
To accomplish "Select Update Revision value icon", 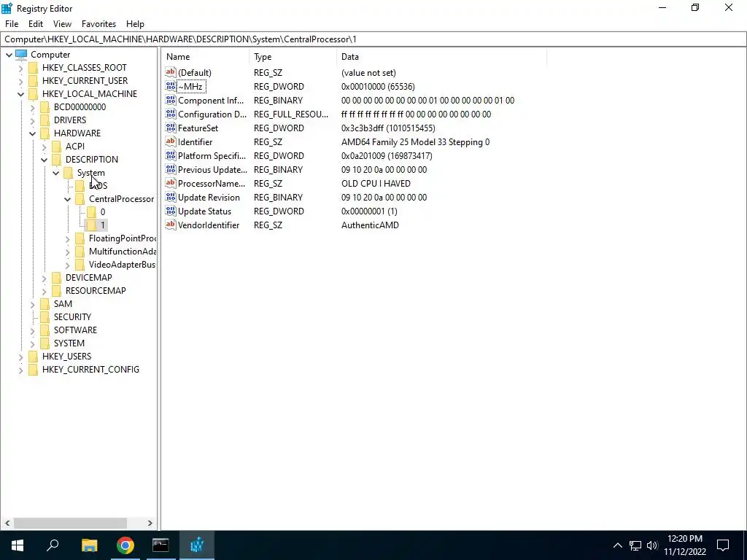I will coord(171,197).
